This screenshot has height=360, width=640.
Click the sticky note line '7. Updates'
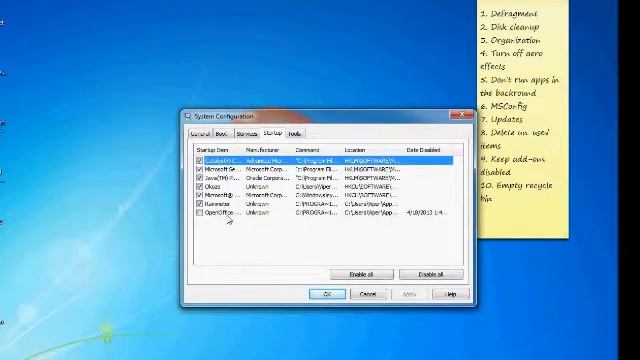pyautogui.click(x=502, y=119)
